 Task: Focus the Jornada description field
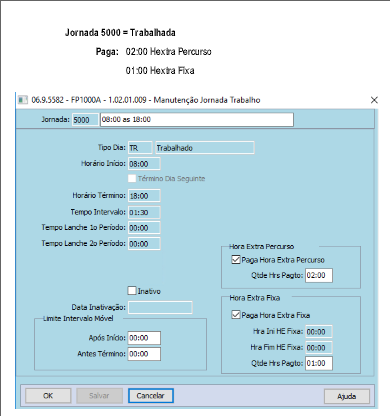click(197, 120)
